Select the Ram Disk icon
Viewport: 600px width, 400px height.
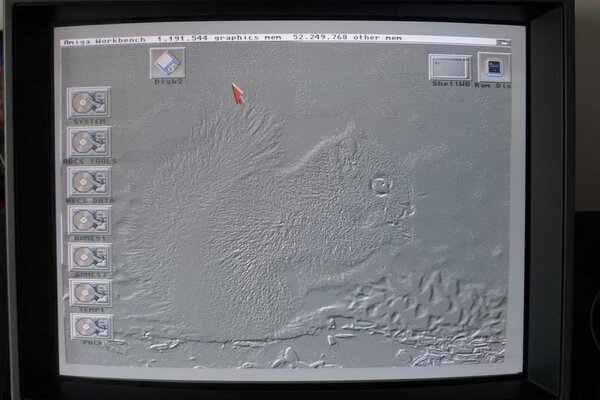(494, 67)
